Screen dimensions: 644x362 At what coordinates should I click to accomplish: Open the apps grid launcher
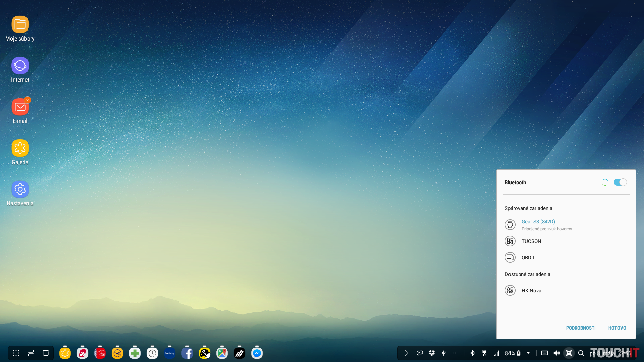[16, 353]
